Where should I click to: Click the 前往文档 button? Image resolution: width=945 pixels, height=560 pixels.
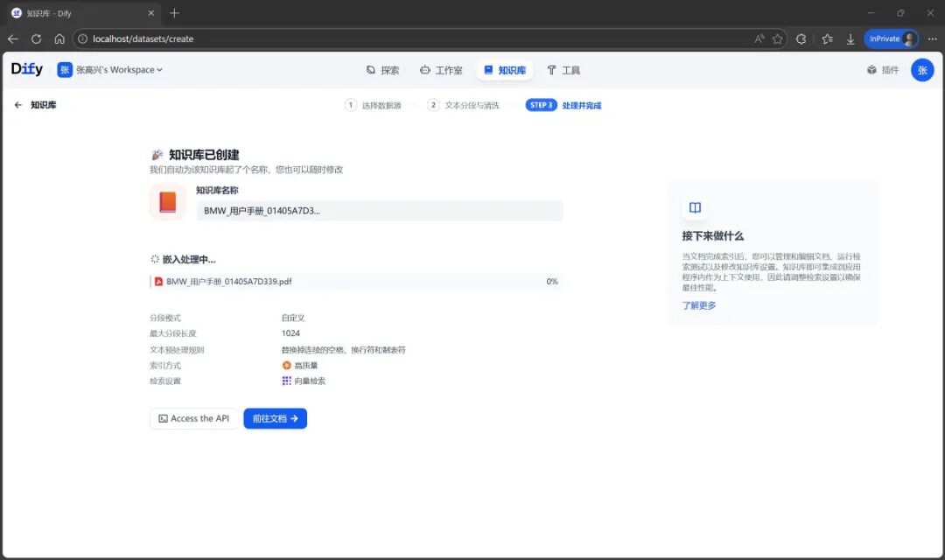[276, 418]
